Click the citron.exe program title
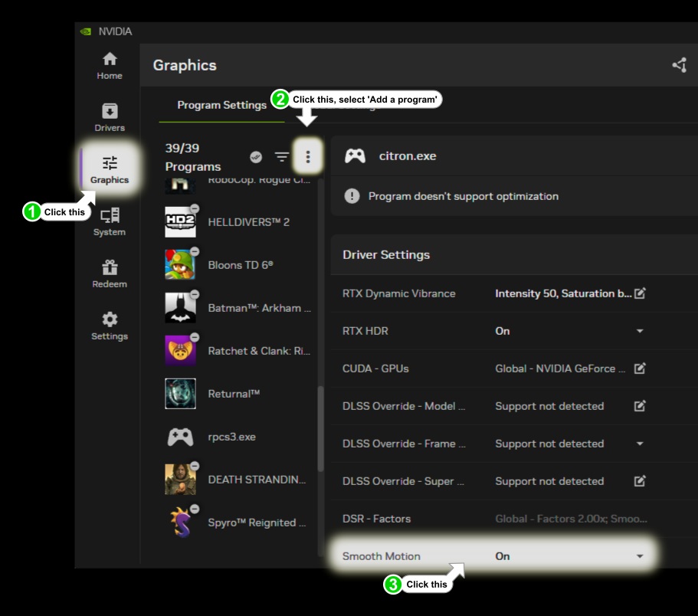This screenshot has width=698, height=616. pyautogui.click(x=408, y=156)
